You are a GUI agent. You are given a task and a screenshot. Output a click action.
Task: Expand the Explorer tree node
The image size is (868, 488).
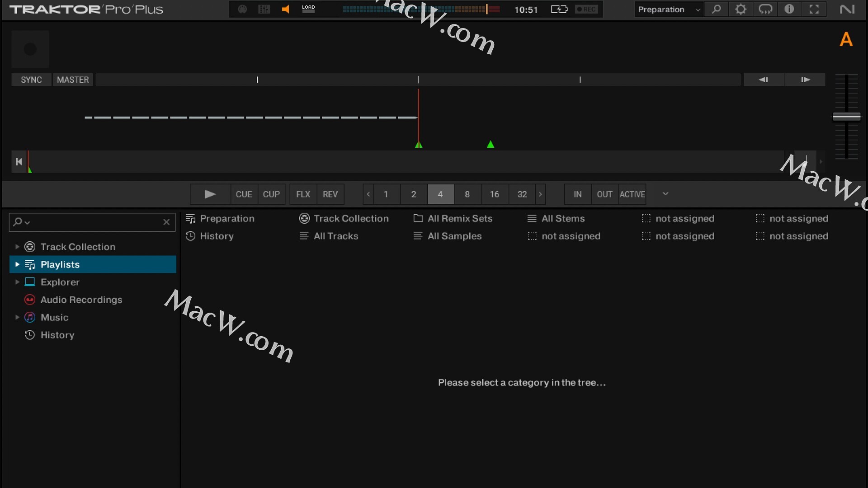click(17, 282)
